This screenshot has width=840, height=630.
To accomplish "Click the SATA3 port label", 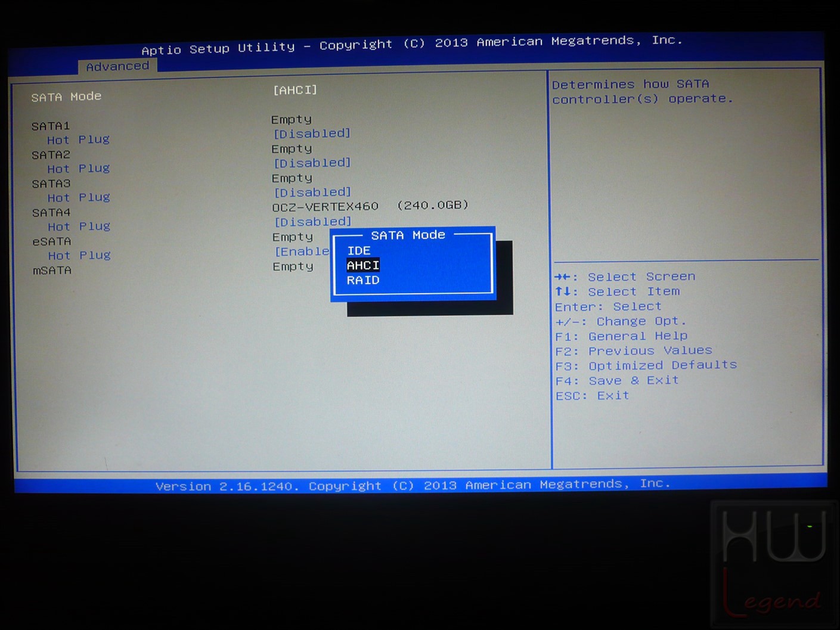I will pyautogui.click(x=51, y=184).
